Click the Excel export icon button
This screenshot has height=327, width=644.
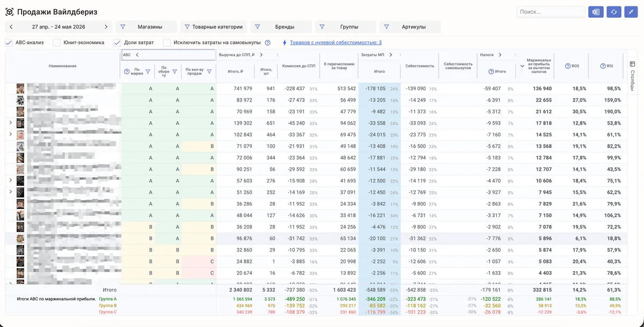pos(596,12)
